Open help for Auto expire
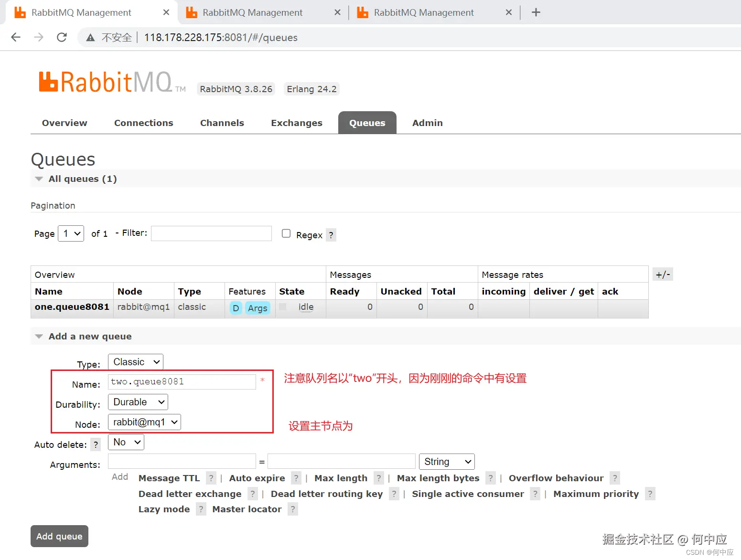This screenshot has width=741, height=560. pos(296,478)
